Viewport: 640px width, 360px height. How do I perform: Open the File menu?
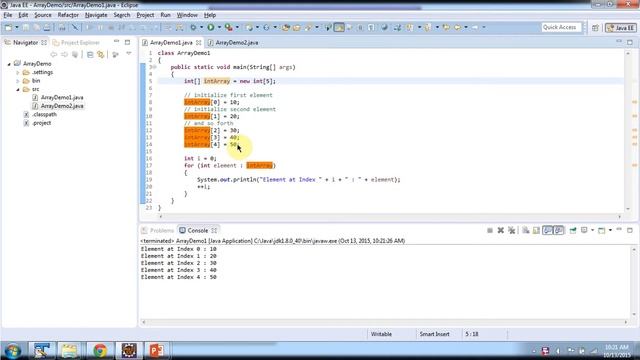(8, 15)
